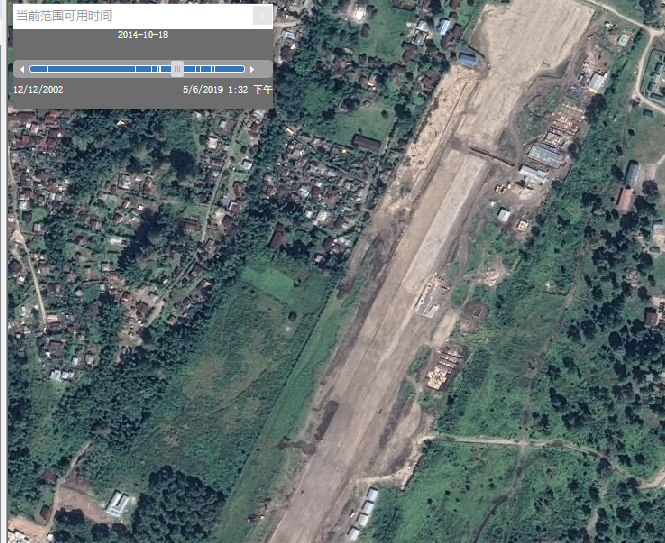Close the historical imagery time panel
The height and width of the screenshot is (543, 665).
(x=262, y=15)
